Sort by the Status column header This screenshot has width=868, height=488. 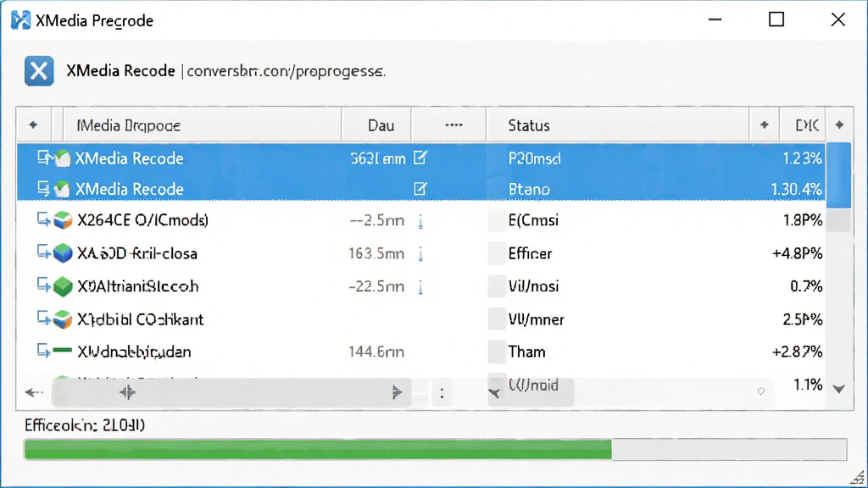click(617, 125)
